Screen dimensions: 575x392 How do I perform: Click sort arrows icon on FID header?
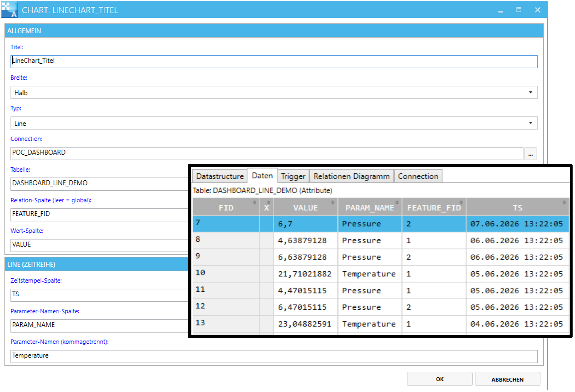point(254,202)
